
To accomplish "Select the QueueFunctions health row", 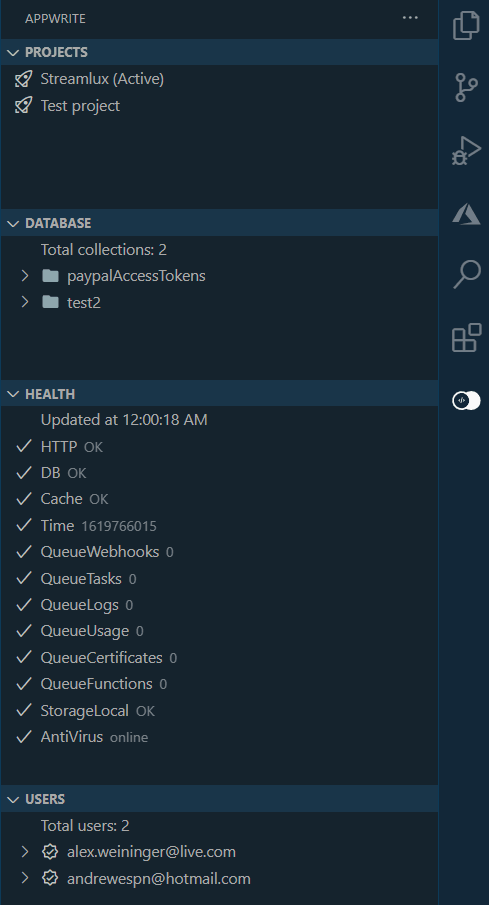I will pos(219,684).
